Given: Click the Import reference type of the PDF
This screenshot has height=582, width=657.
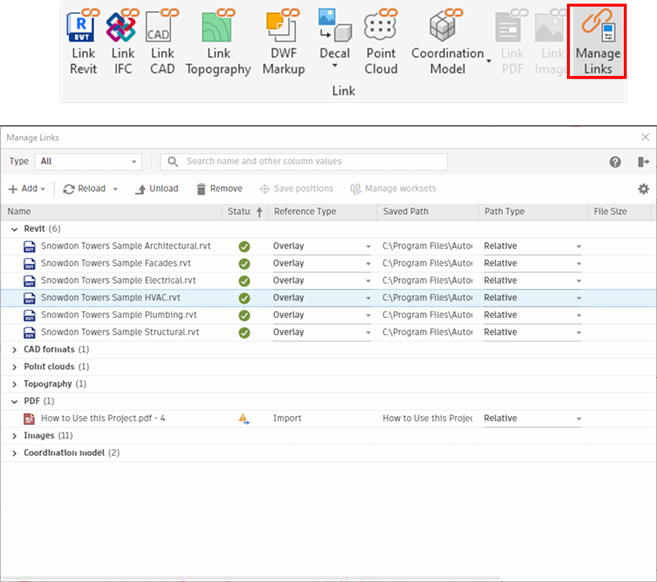Looking at the screenshot, I should pos(287,419).
